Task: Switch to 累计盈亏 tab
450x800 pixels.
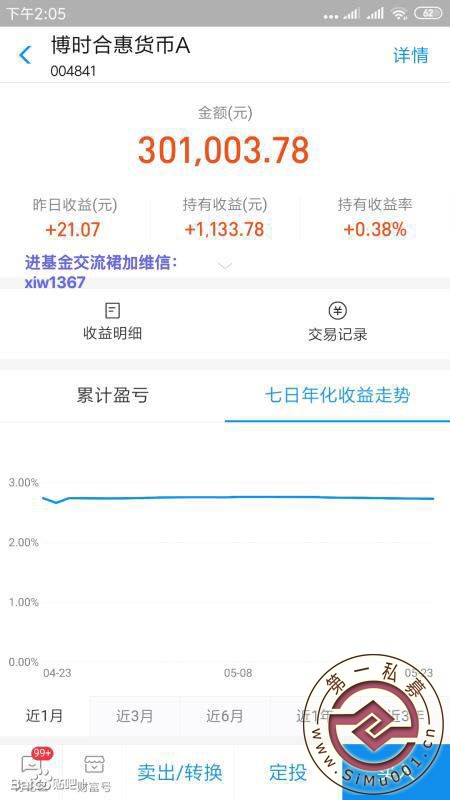Action: [112, 395]
